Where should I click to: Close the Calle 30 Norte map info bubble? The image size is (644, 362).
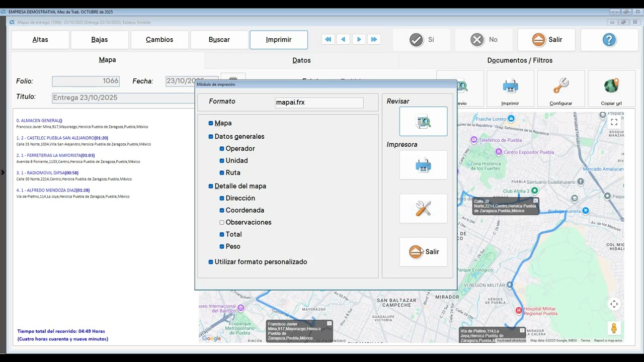535,201
